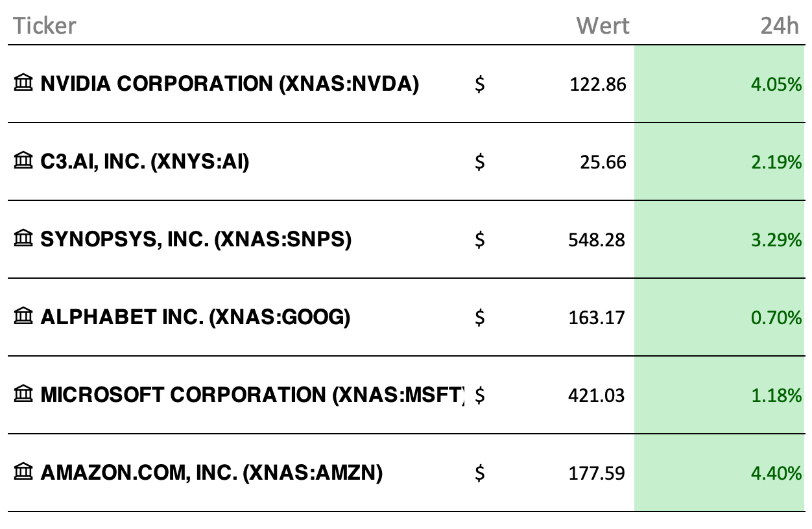Select the stock icon beside SYNOPSYS, INC.
812x529 pixels.
point(23,239)
